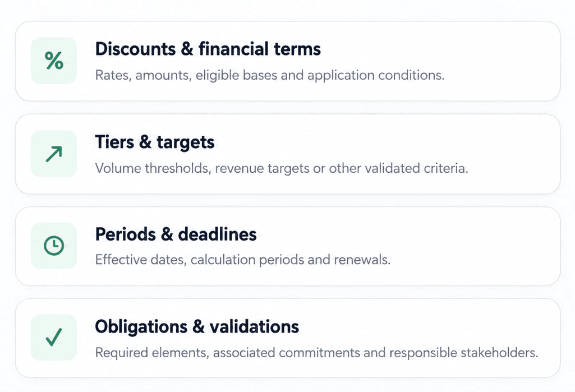Click the Effective dates, calculation periods text
Viewport: 575px width, 392px height.
(x=243, y=260)
